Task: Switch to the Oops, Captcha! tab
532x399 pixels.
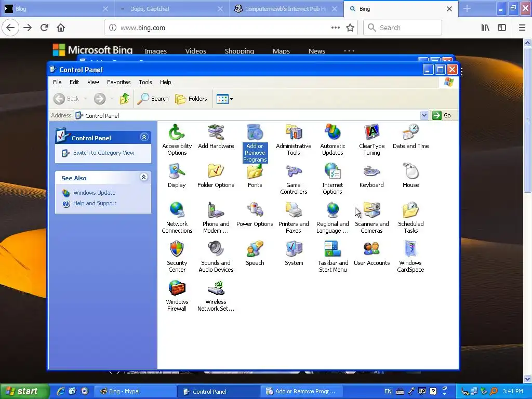Action: tap(171, 9)
